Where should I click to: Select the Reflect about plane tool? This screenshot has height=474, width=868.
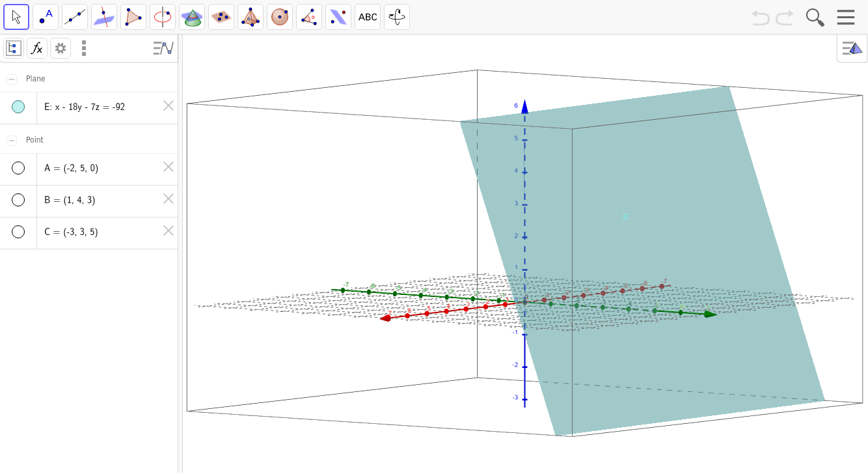tap(338, 17)
